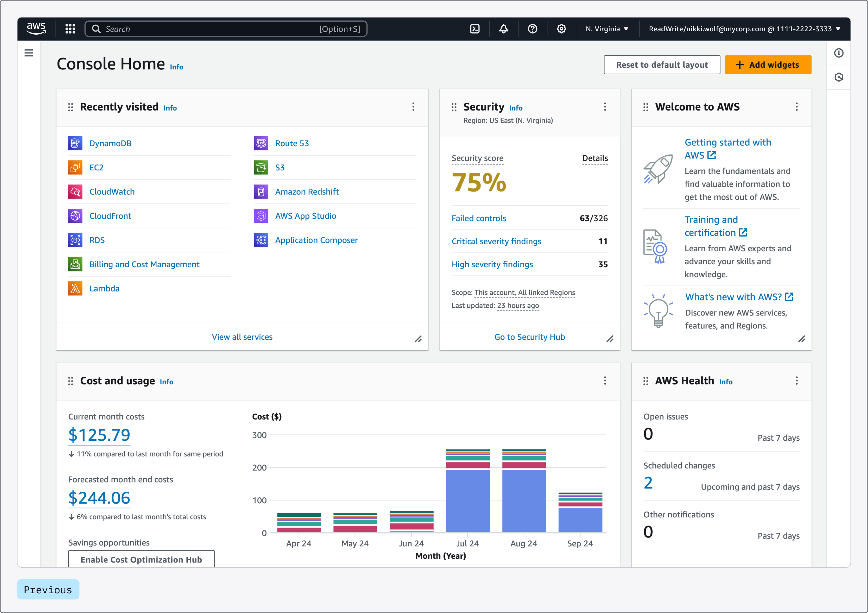
Task: Click the S3 bucket icon
Action: coord(261,167)
